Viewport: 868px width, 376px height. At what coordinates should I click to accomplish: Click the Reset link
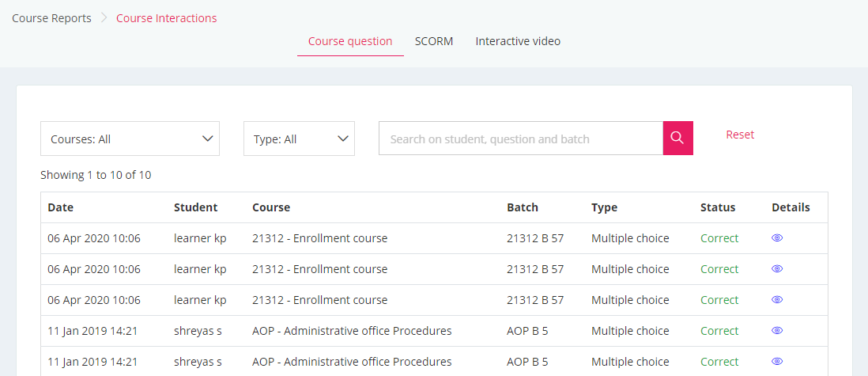[740, 135]
